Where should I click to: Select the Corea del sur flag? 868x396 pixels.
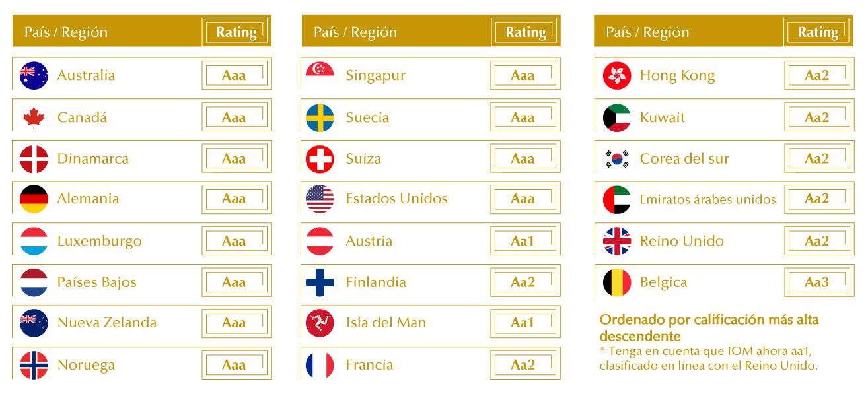[x=617, y=158]
